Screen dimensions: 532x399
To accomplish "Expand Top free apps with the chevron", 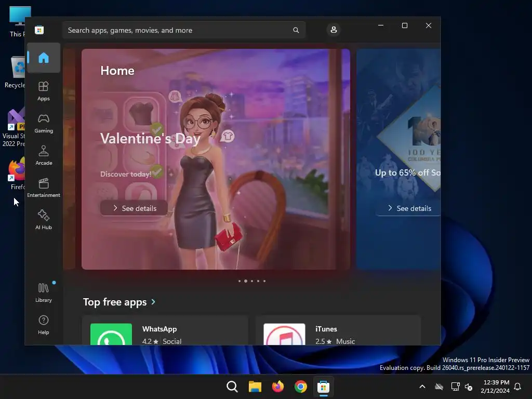I will click(x=153, y=302).
